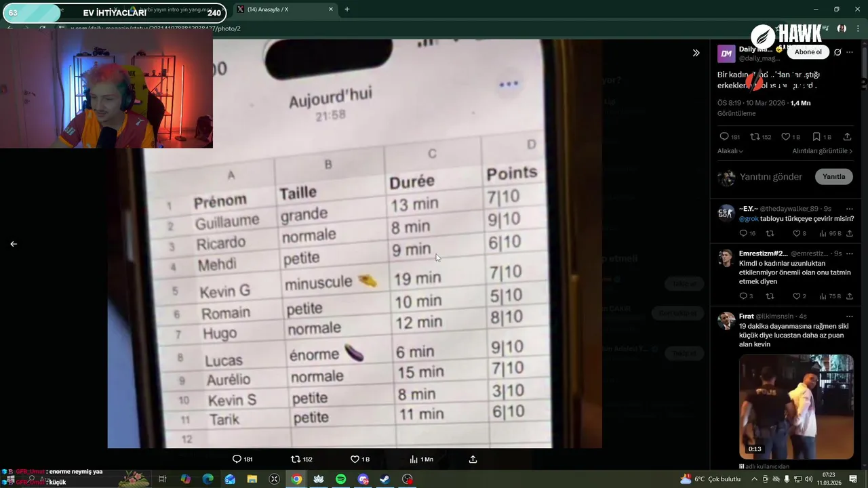
Task: Open more options on E.Y. reply
Action: tap(849, 209)
